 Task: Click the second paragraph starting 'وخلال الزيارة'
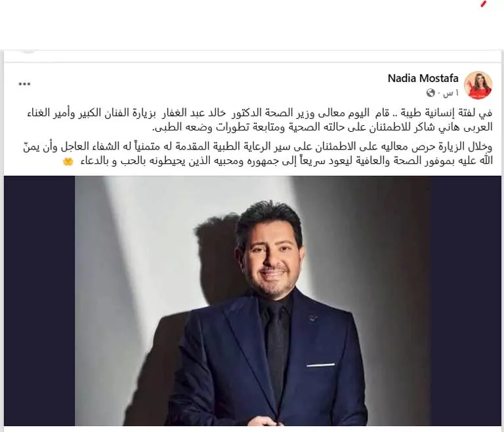pos(258,154)
